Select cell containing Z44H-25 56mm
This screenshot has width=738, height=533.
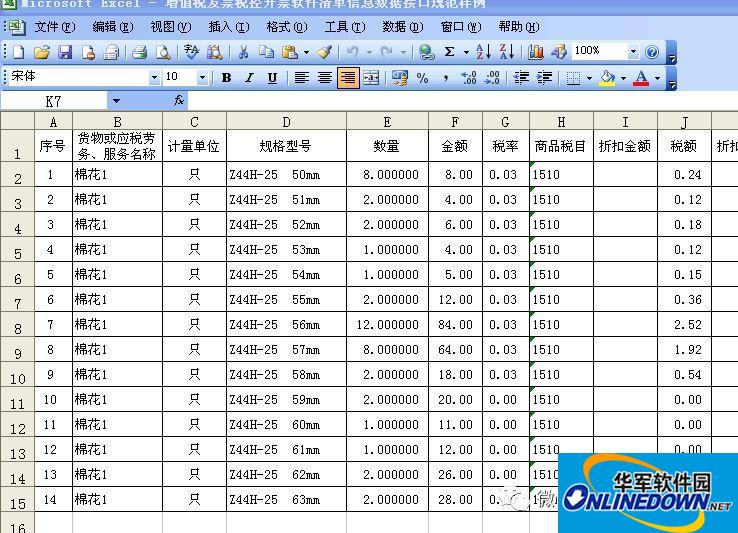click(286, 324)
